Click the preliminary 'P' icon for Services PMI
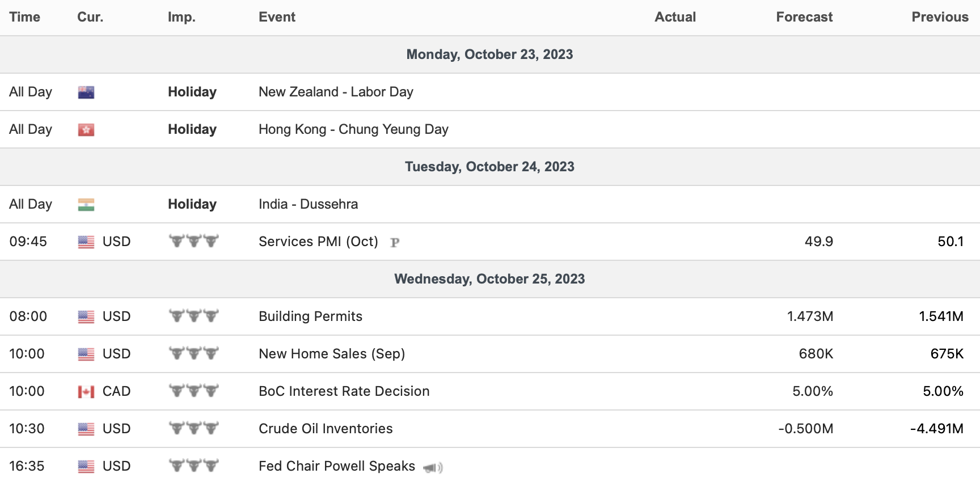 (395, 243)
